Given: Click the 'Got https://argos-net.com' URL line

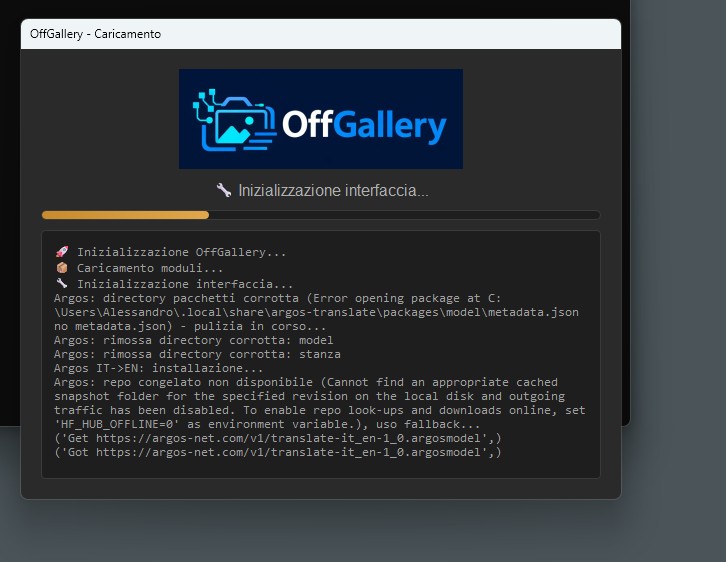Looking at the screenshot, I should point(278,452).
